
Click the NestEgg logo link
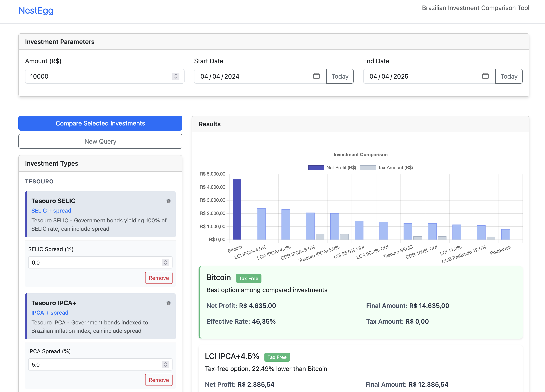click(x=36, y=10)
